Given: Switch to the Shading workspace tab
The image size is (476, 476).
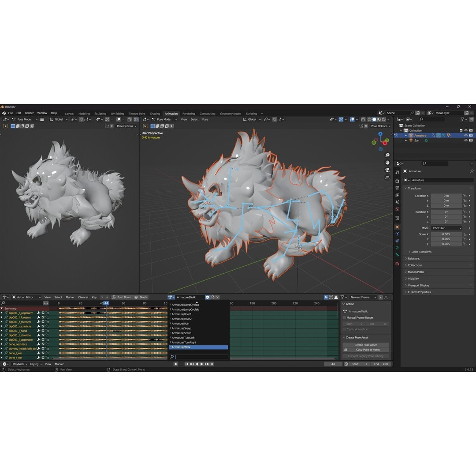Looking at the screenshot, I should click(x=155, y=114).
